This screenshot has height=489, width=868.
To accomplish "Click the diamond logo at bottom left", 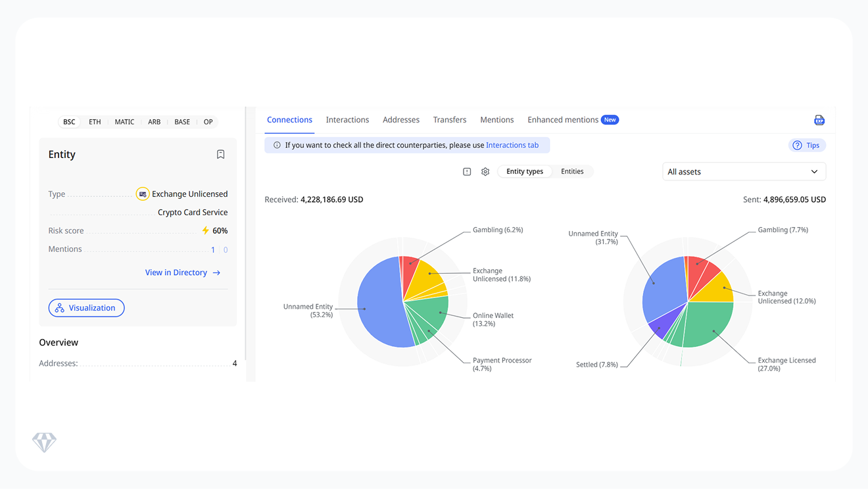I will (x=45, y=442).
